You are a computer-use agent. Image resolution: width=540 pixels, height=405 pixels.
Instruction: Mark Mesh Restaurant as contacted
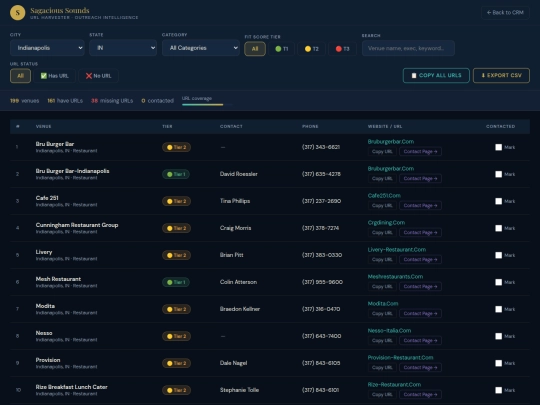[498, 282]
